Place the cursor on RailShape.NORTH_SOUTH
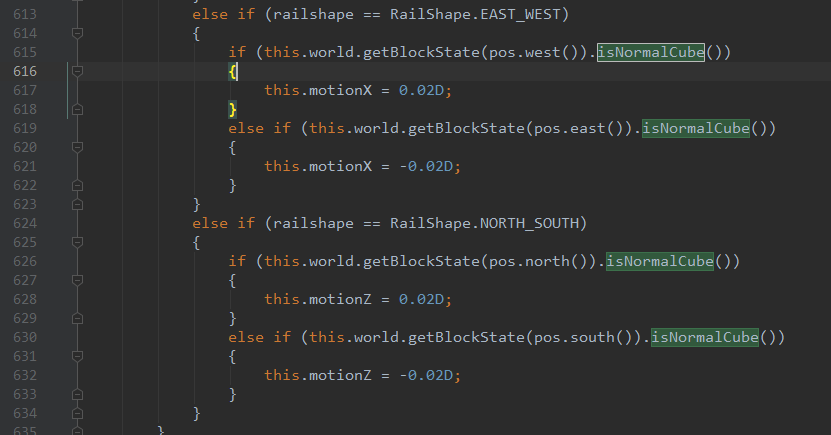This screenshot has width=831, height=435. pyautogui.click(x=484, y=223)
